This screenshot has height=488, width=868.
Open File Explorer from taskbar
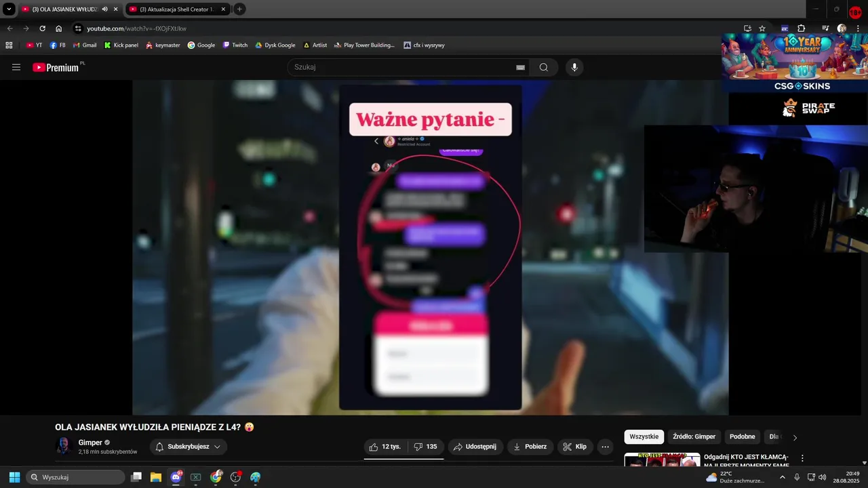155,477
